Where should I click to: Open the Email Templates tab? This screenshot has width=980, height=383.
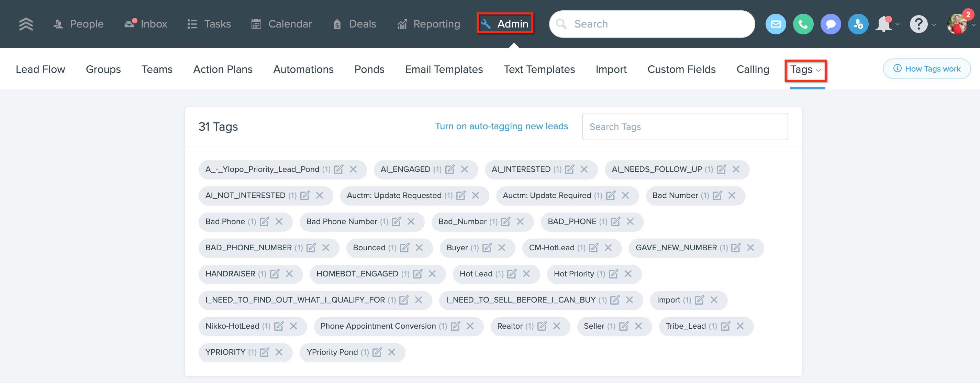pyautogui.click(x=444, y=69)
